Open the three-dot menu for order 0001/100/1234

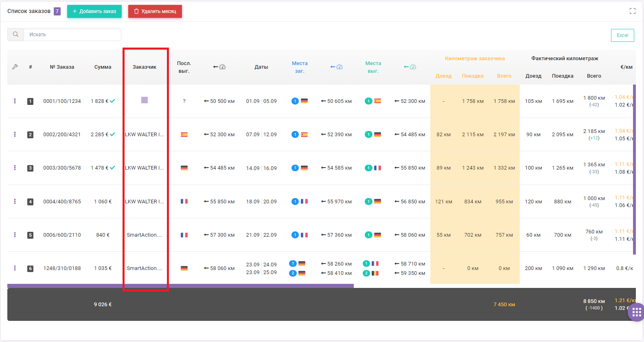[x=15, y=101]
